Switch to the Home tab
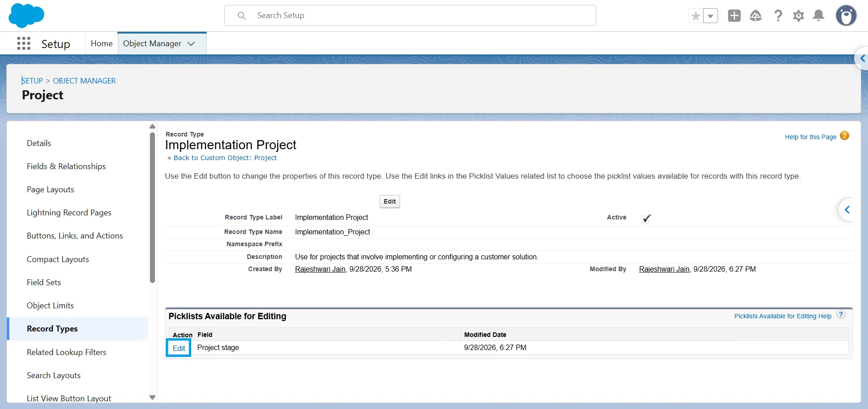 pyautogui.click(x=101, y=44)
